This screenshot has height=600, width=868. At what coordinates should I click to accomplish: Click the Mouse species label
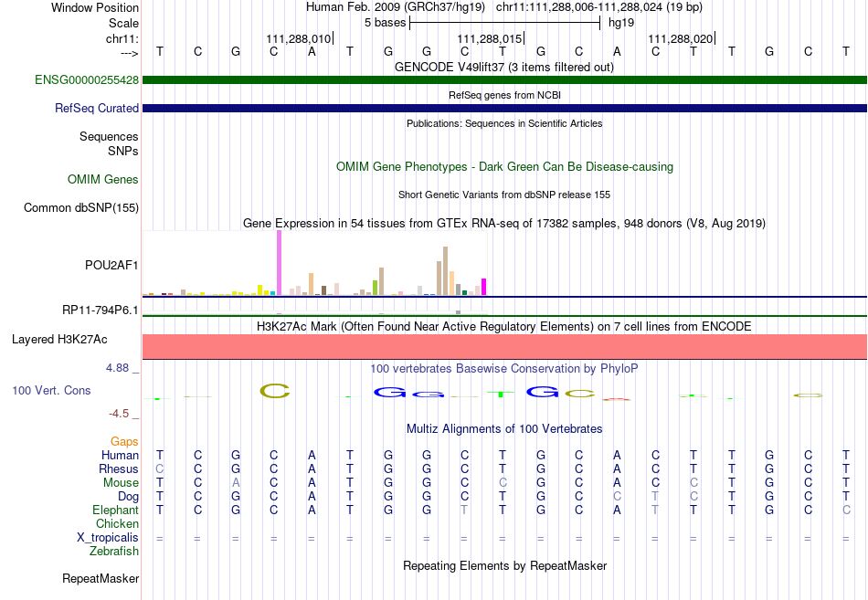(x=121, y=483)
